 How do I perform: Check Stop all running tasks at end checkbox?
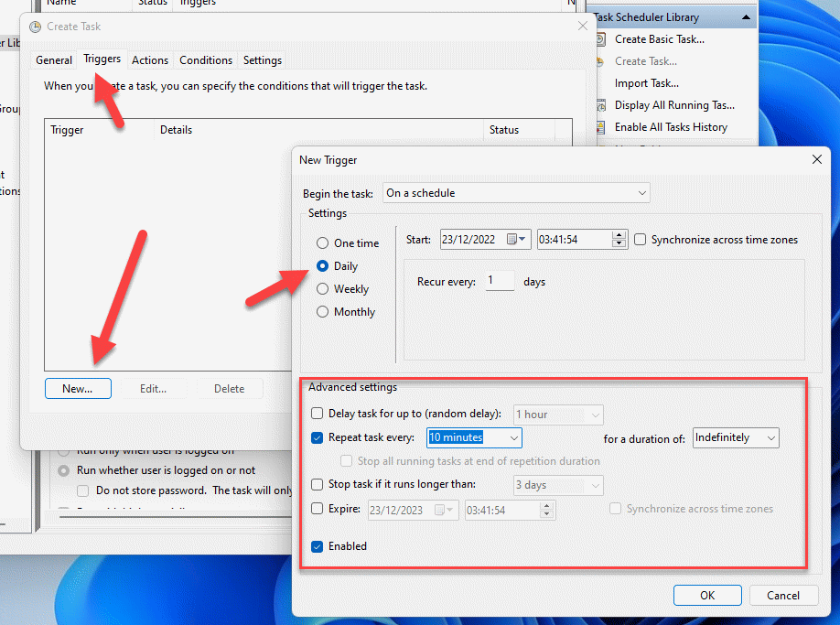pyautogui.click(x=347, y=461)
